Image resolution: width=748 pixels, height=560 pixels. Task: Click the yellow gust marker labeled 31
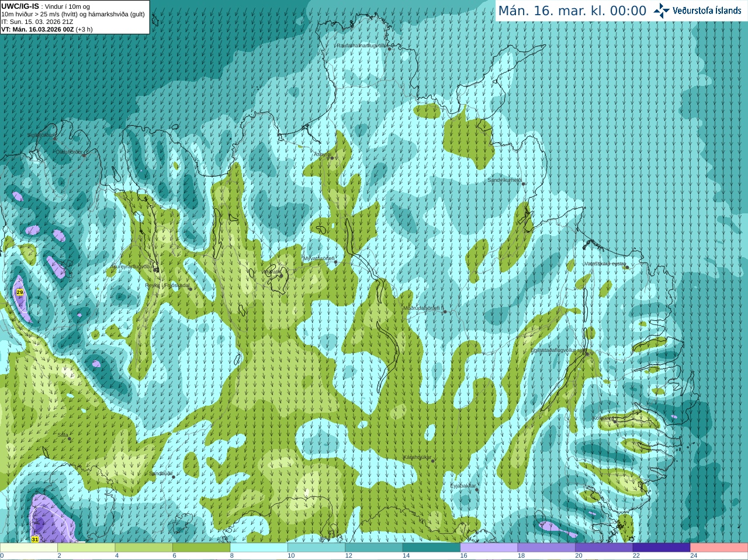35,539
